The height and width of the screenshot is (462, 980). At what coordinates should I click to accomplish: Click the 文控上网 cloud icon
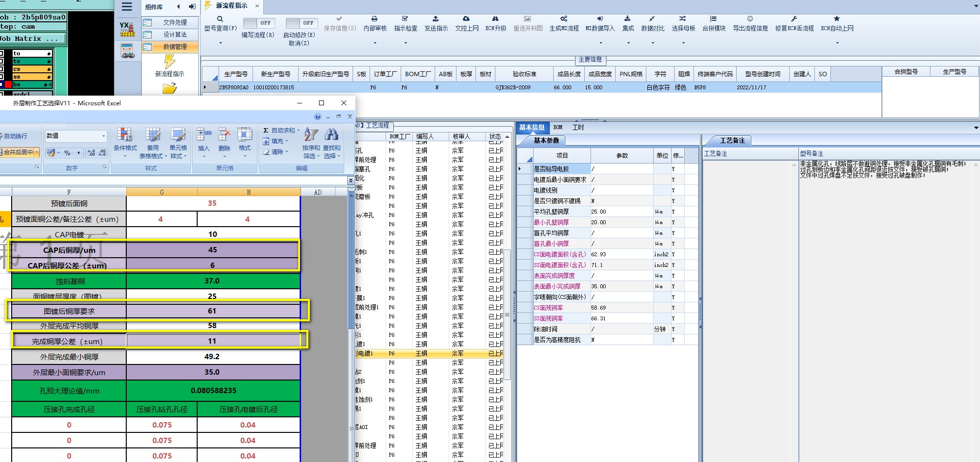[x=466, y=18]
